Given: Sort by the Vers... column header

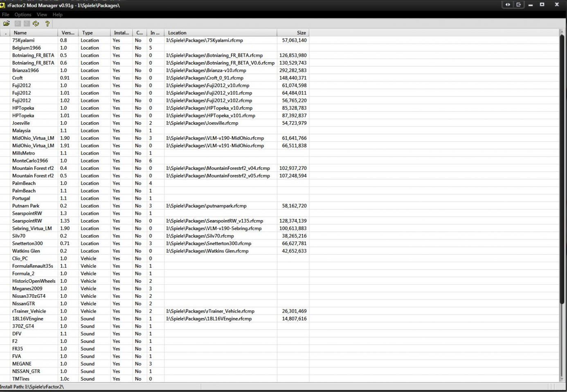Looking at the screenshot, I should pyautogui.click(x=68, y=33).
